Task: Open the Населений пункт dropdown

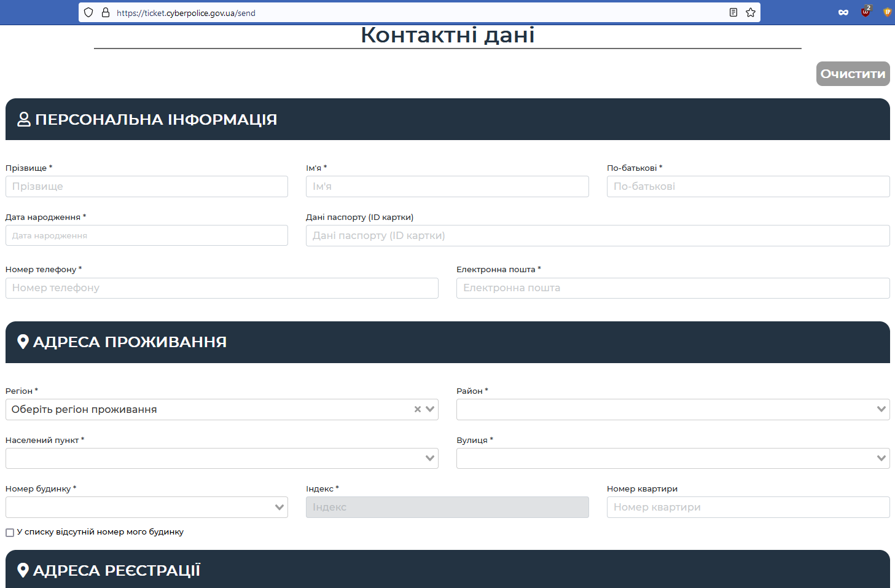Action: (x=222, y=458)
